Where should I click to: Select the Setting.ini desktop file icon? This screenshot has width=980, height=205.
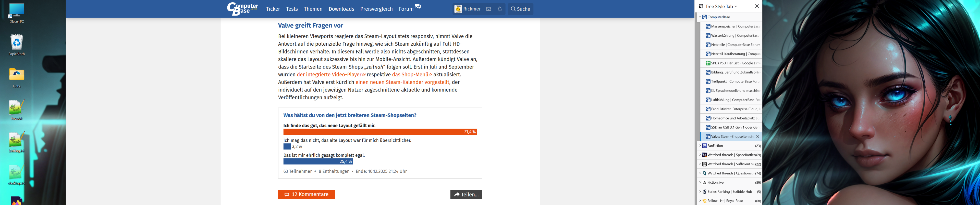(17, 142)
